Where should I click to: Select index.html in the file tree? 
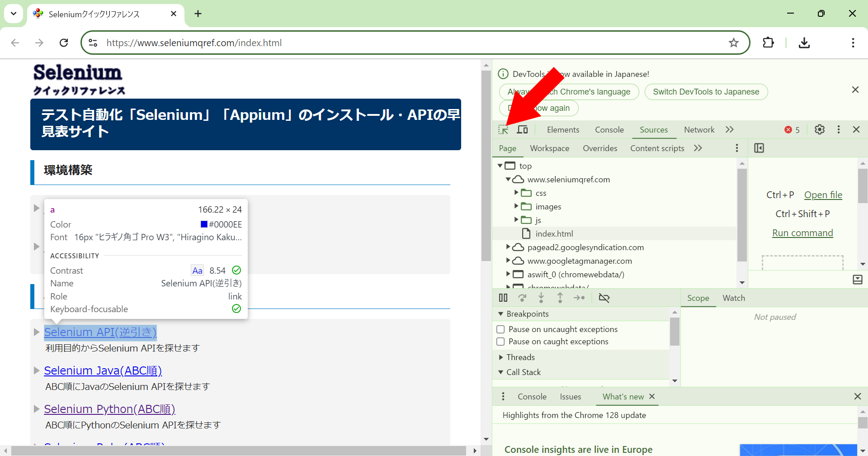click(x=554, y=234)
